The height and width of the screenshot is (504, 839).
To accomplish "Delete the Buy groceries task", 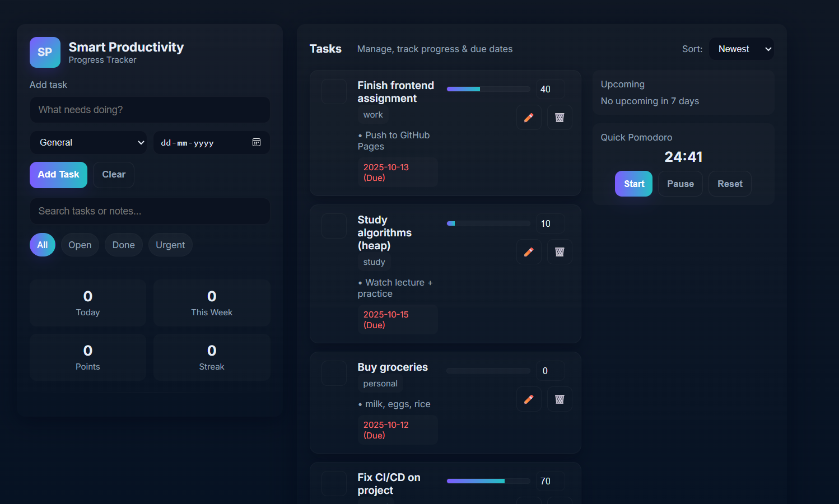I will pyautogui.click(x=560, y=399).
